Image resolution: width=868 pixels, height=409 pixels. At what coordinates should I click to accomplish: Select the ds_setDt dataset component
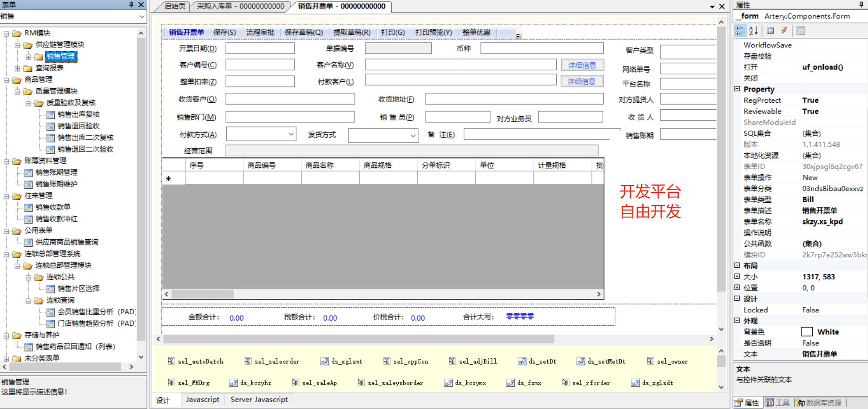(x=522, y=361)
